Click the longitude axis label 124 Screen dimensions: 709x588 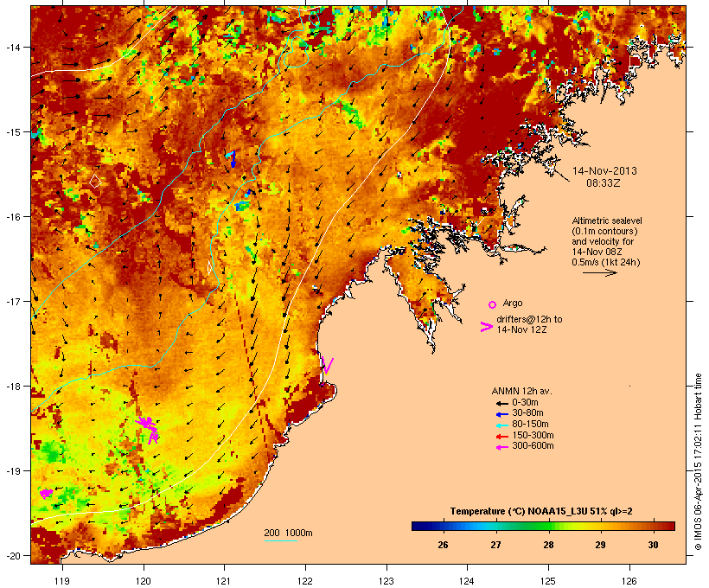(x=468, y=581)
